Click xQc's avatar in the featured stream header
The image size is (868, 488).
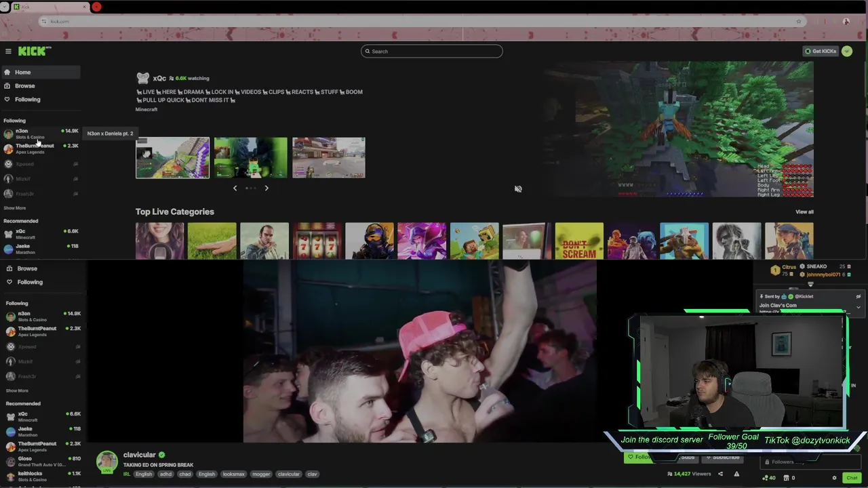[142, 78]
